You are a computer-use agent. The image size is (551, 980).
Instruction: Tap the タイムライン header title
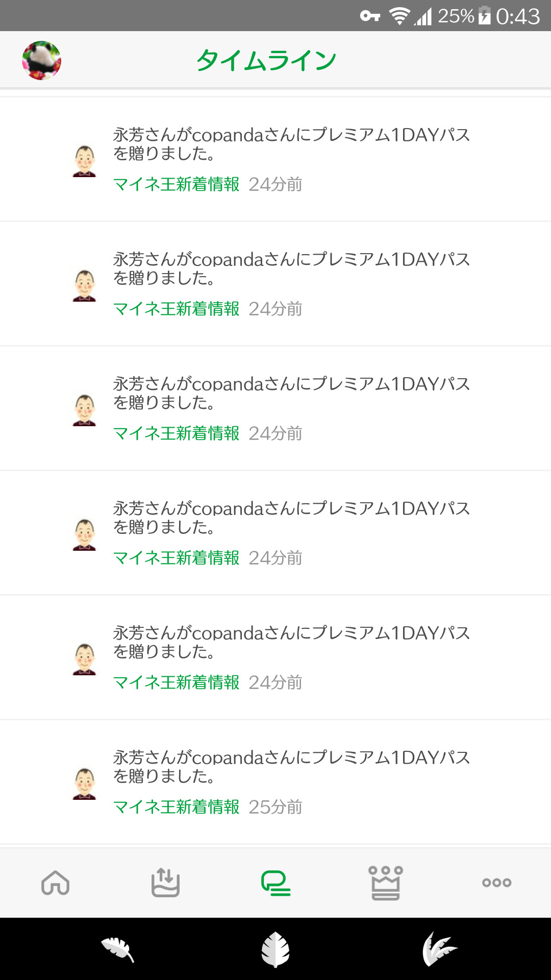pyautogui.click(x=266, y=60)
